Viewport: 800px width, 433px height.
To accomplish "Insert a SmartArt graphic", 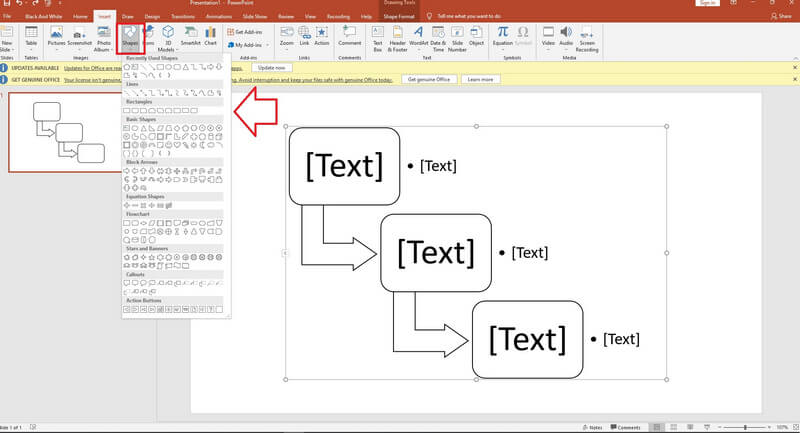I will point(190,37).
